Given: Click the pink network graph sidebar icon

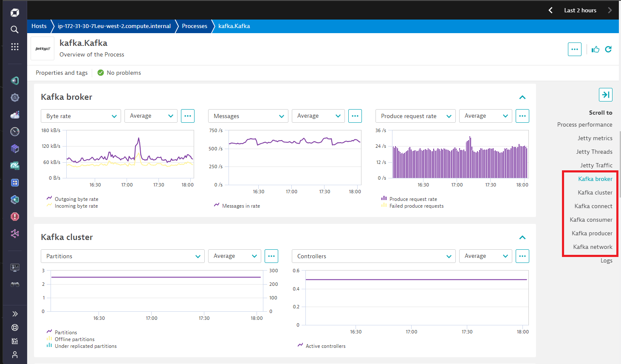Looking at the screenshot, I should [x=14, y=234].
